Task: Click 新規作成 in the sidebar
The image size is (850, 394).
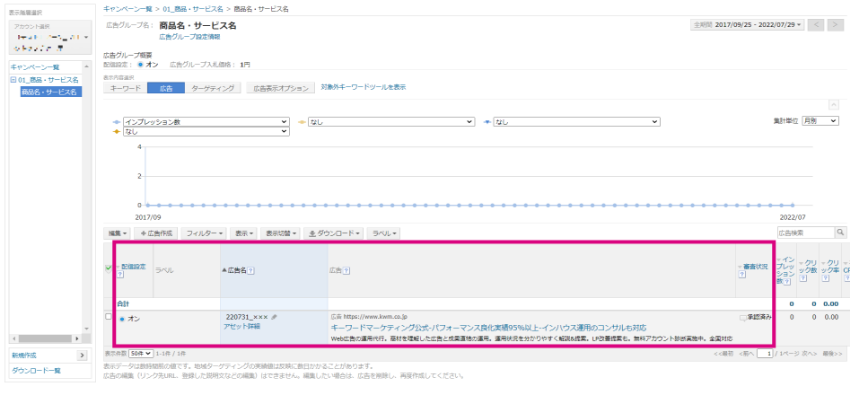Action: [24, 356]
